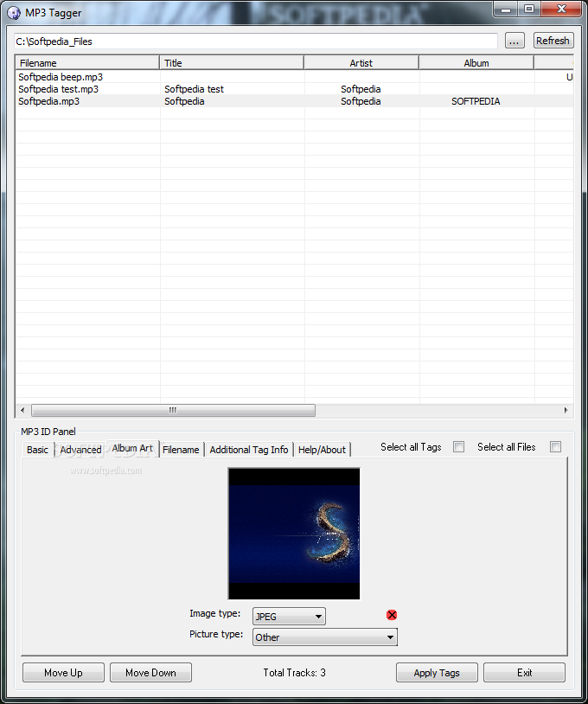Viewport: 588px width, 704px height.
Task: Sort by the Artist column header
Action: tap(361, 63)
